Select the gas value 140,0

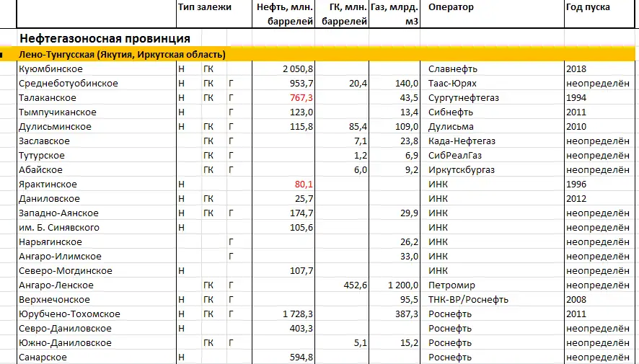(406, 84)
